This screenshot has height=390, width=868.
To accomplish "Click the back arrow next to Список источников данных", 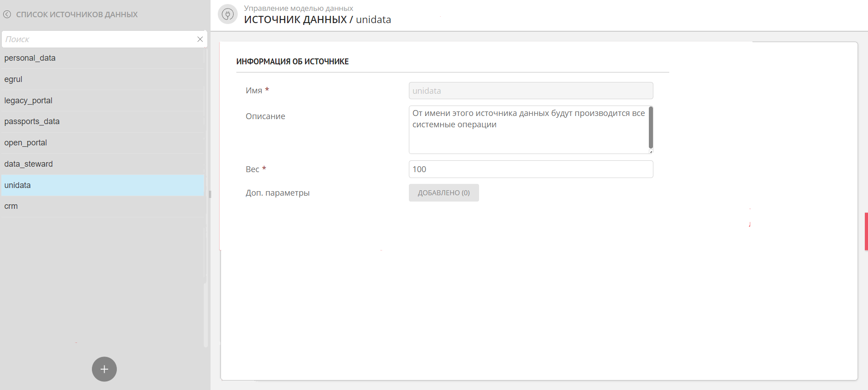I will click(7, 14).
